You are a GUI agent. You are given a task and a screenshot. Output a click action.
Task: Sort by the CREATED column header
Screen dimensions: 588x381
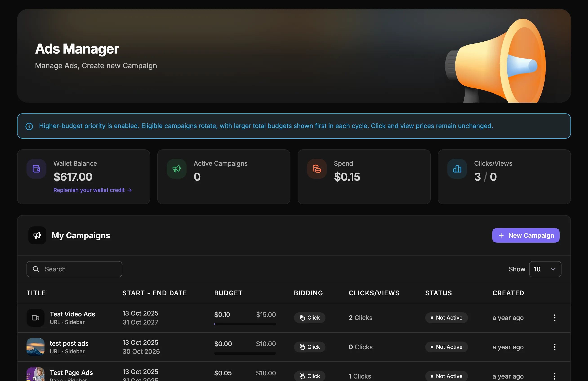[x=508, y=293]
